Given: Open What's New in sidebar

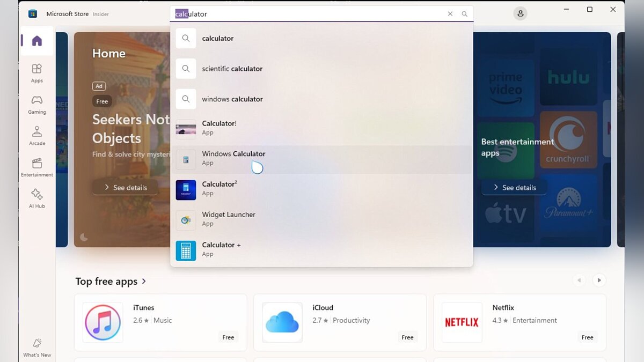Looking at the screenshot, I should (x=37, y=347).
